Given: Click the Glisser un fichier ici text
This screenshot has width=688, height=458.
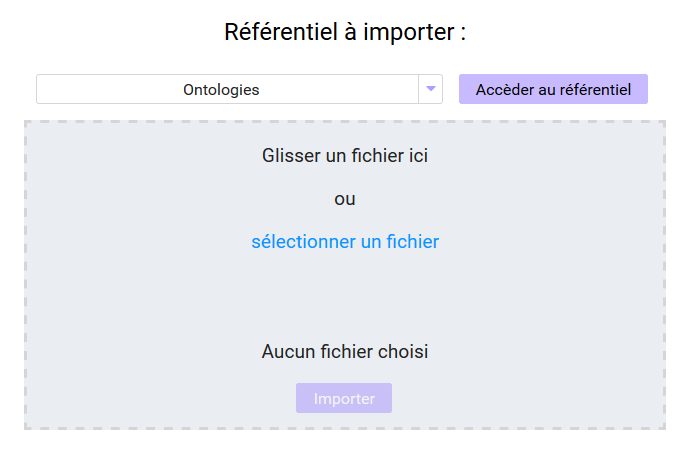Looking at the screenshot, I should pos(345,156).
